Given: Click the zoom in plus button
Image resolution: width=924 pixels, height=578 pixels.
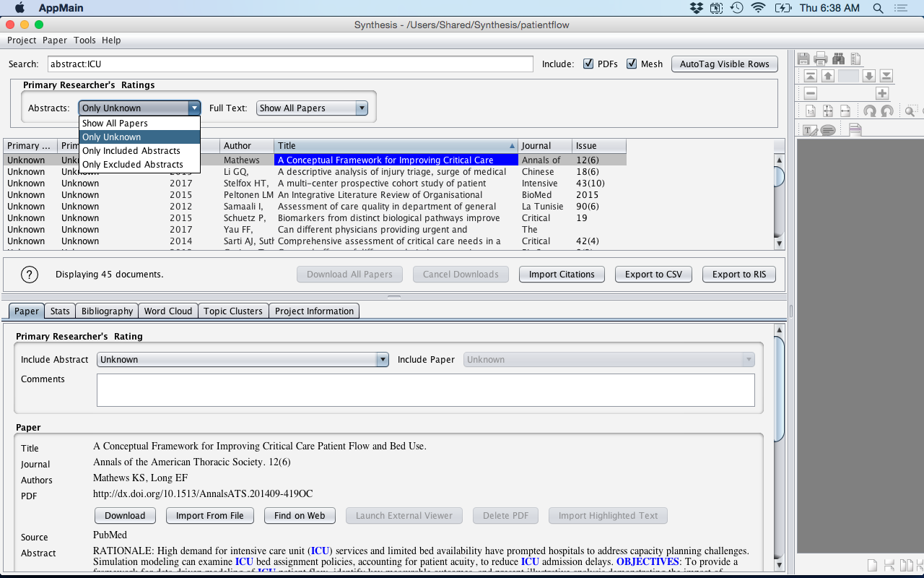Looking at the screenshot, I should pos(882,93).
